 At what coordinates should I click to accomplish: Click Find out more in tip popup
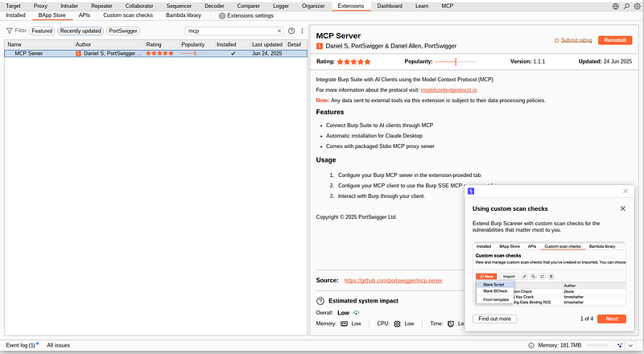494,319
